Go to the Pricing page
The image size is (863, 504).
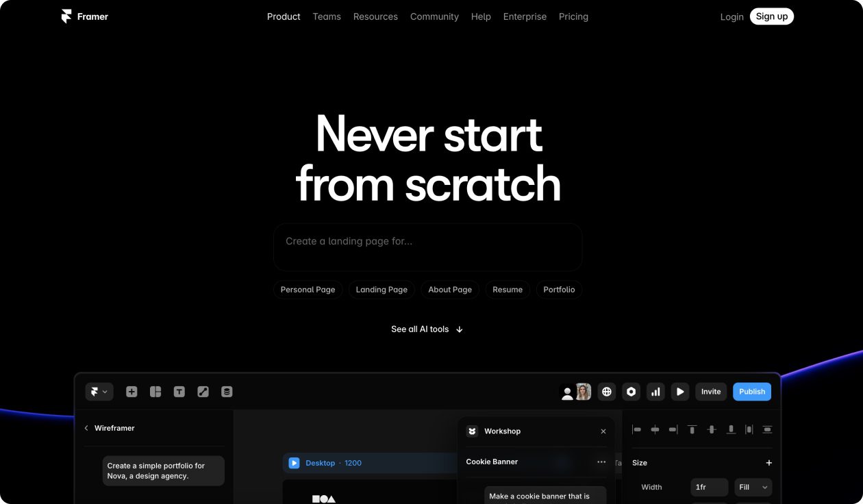[573, 16]
